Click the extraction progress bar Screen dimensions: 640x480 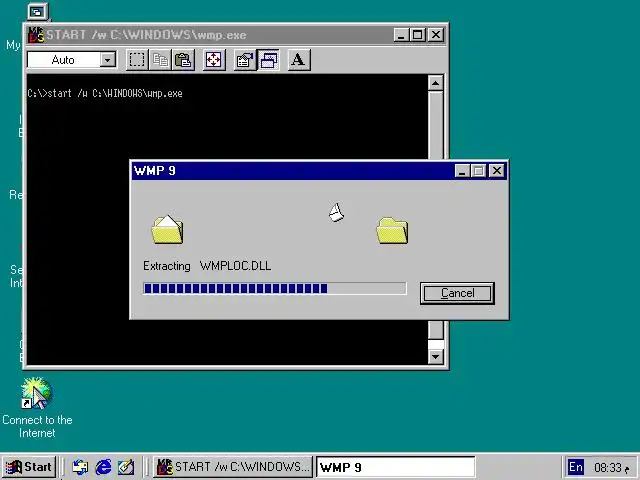[275, 288]
